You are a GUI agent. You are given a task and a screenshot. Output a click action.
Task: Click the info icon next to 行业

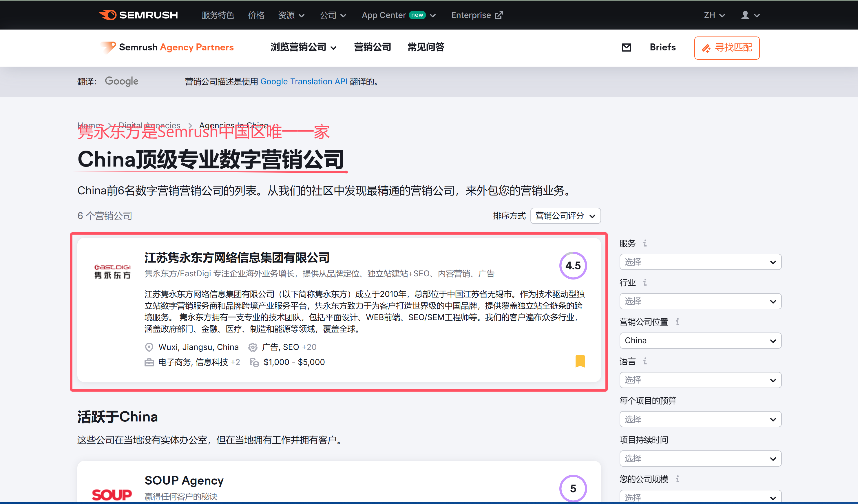point(645,282)
